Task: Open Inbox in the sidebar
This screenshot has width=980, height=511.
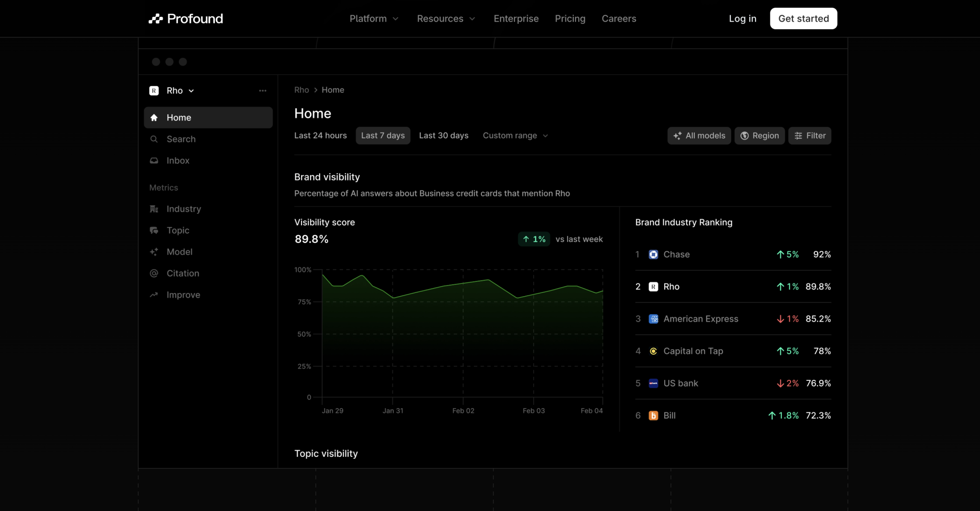Action: (208, 161)
